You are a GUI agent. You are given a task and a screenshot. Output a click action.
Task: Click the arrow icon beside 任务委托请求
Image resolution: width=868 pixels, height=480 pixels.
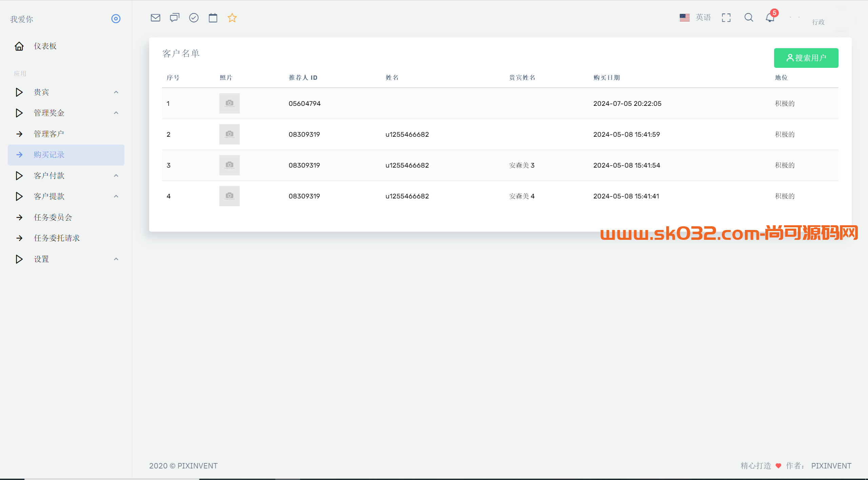click(x=19, y=238)
